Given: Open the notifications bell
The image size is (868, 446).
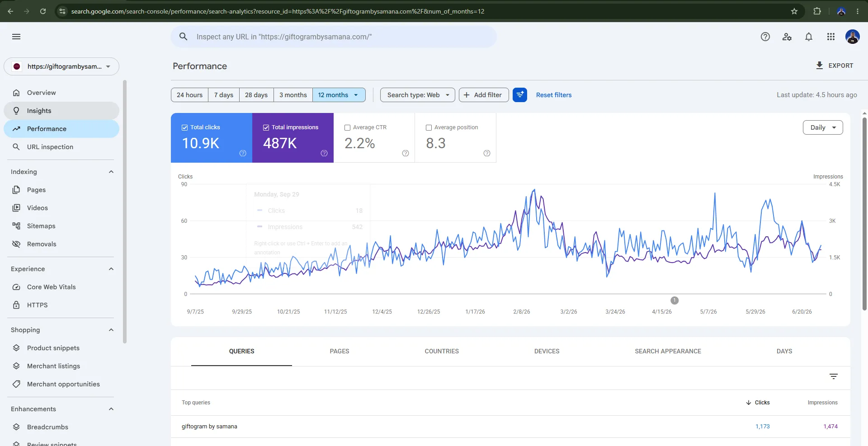Looking at the screenshot, I should pos(809,37).
